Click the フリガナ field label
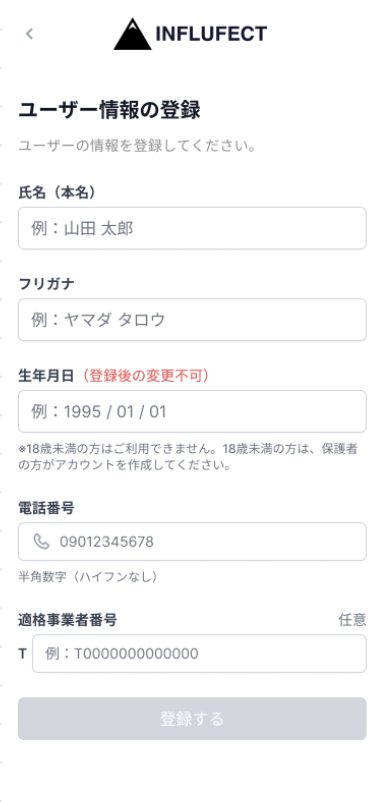Image resolution: width=376 pixels, height=802 pixels. 47,284
